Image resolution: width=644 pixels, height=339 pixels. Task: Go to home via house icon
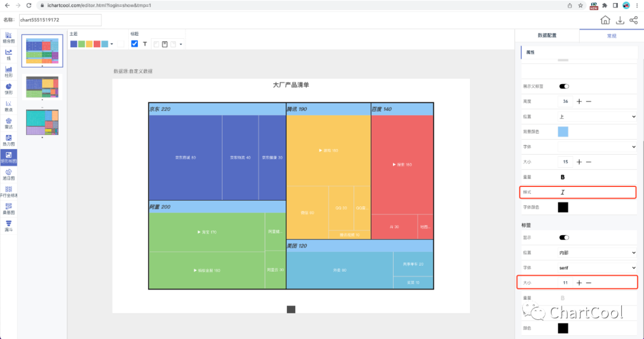605,20
